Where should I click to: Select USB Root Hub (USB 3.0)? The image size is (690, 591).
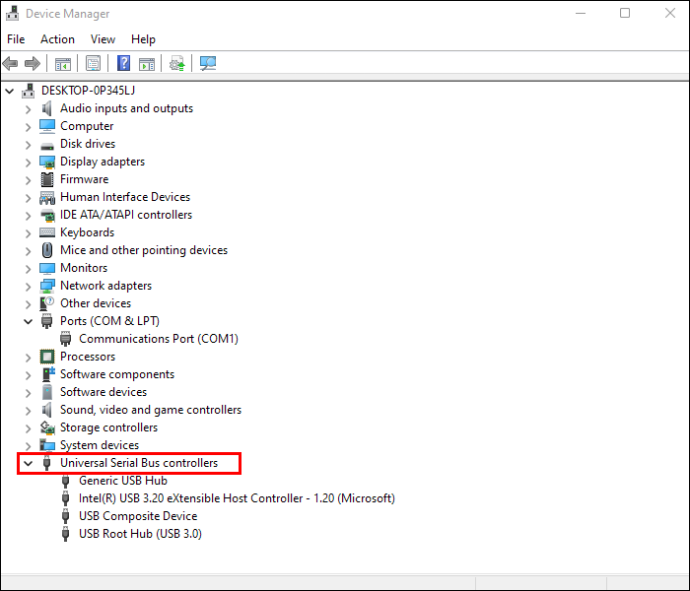point(140,534)
